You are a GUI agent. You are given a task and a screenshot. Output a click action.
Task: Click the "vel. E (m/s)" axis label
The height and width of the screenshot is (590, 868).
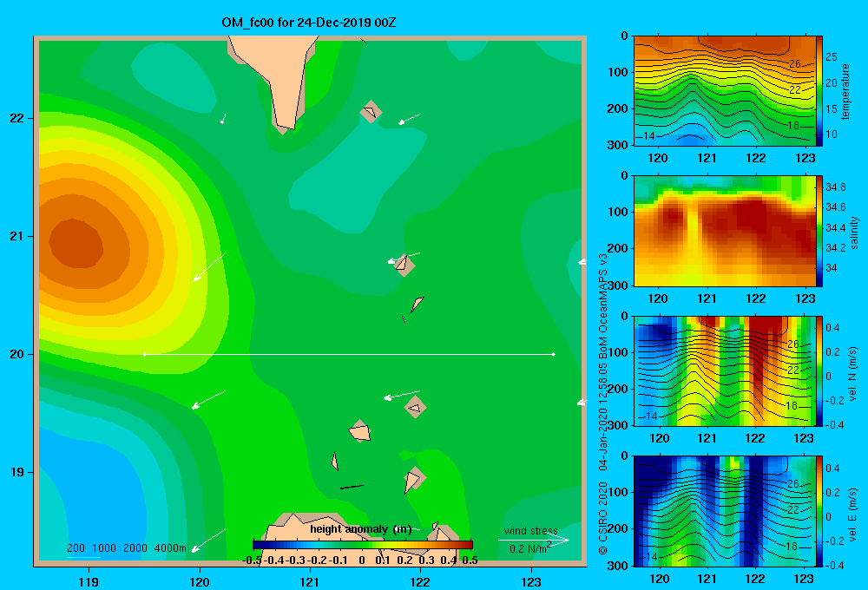852,514
